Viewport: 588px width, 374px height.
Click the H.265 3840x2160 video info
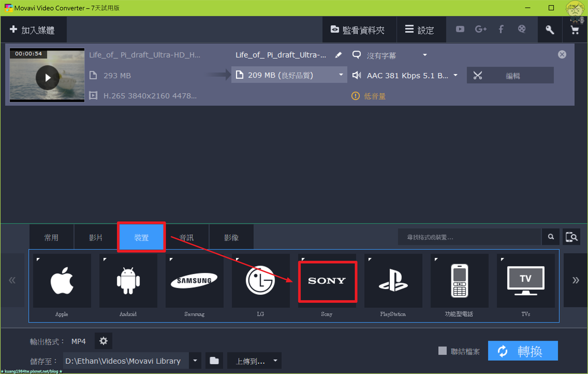coord(150,96)
